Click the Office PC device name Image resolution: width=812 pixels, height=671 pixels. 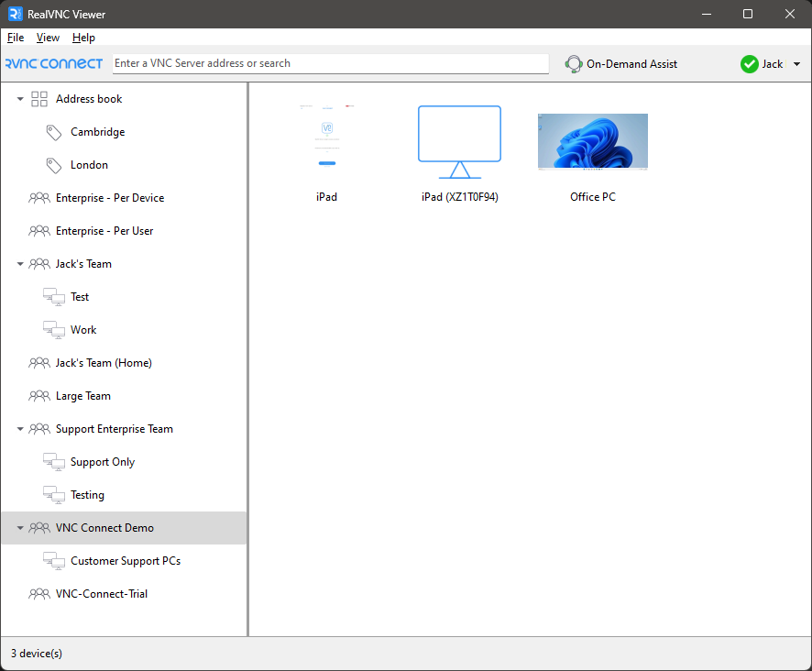593,197
